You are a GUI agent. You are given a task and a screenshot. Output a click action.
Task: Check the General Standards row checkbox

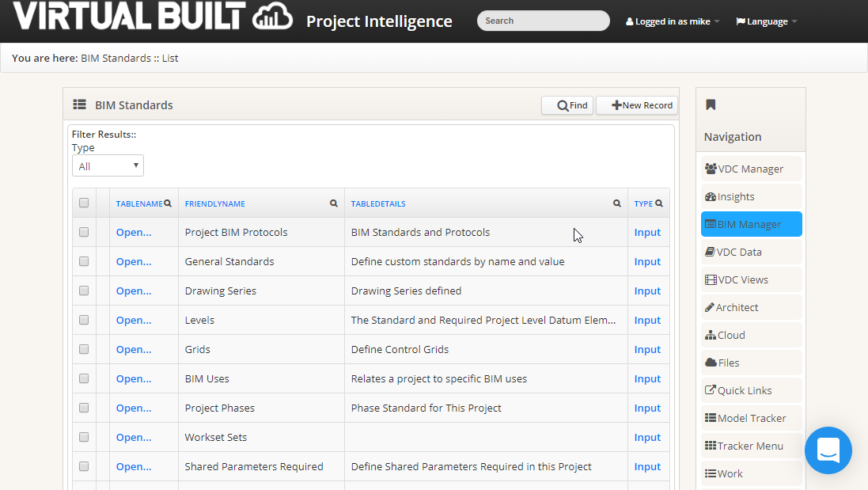click(x=84, y=261)
